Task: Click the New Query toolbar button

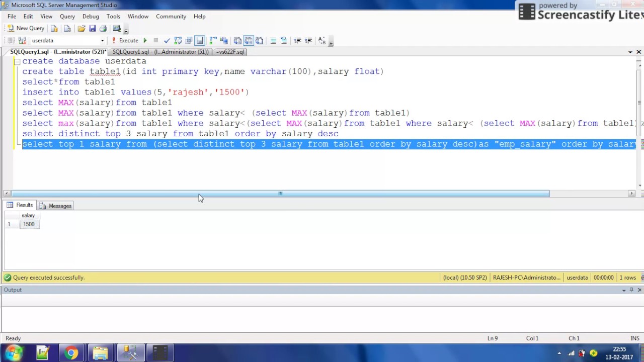Action: (x=26, y=29)
